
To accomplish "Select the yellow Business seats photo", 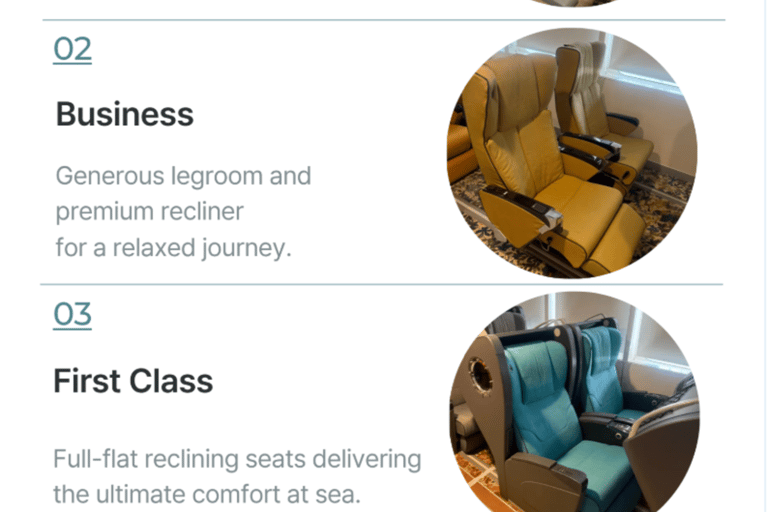I will click(572, 153).
